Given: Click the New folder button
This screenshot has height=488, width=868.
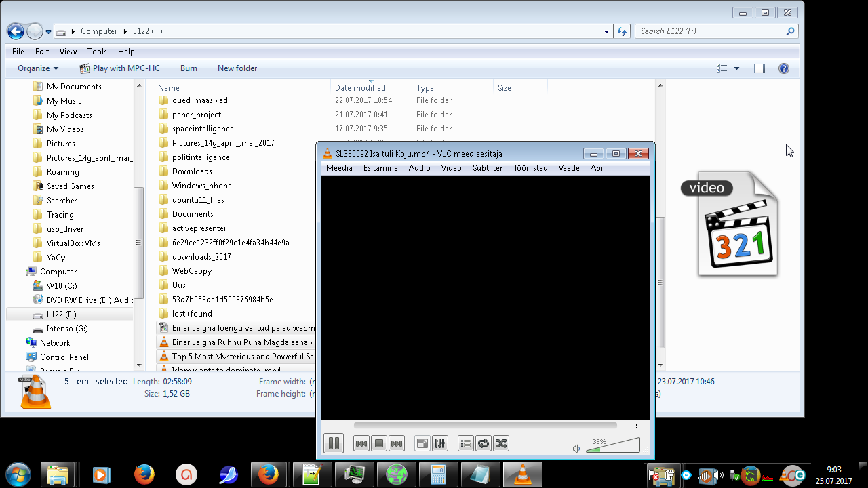Looking at the screenshot, I should [x=237, y=68].
